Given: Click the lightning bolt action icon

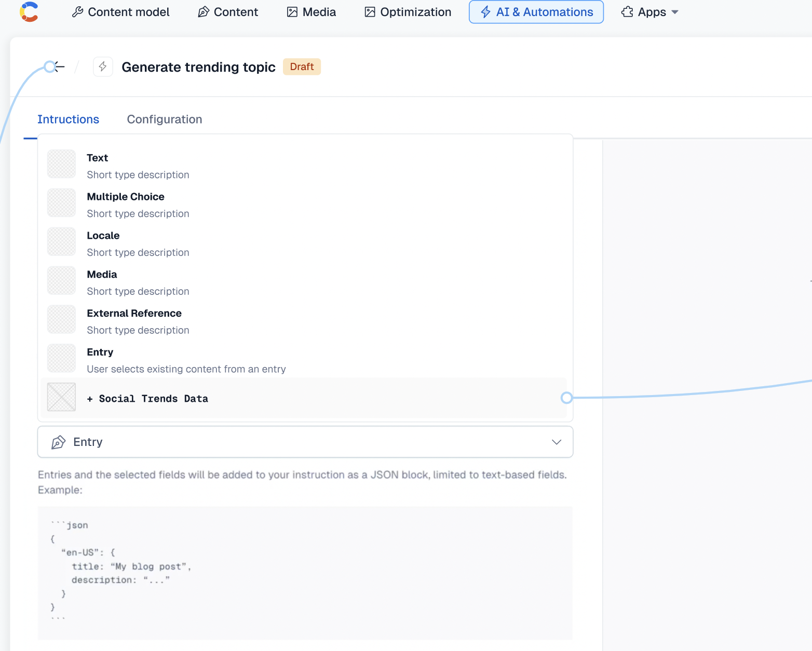Looking at the screenshot, I should coord(103,66).
